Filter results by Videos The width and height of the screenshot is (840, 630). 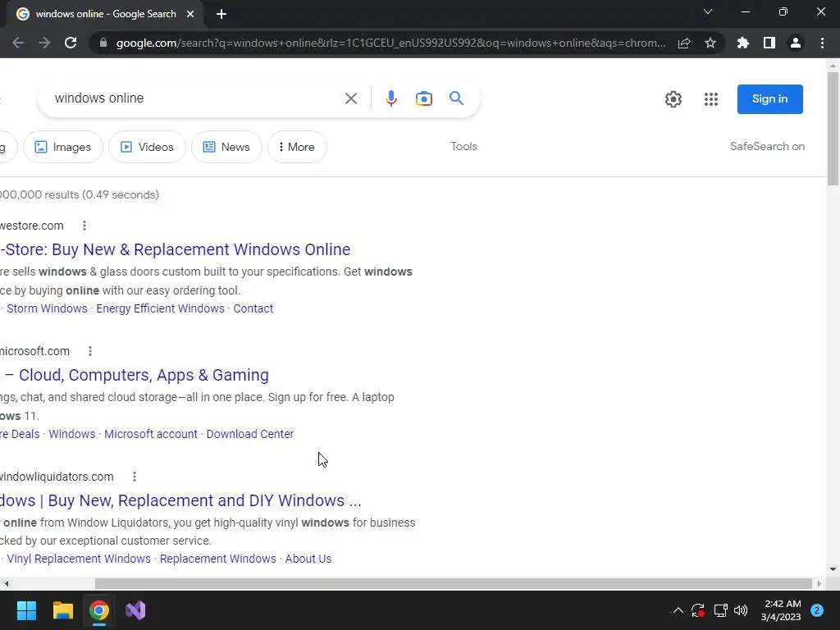[x=147, y=147]
